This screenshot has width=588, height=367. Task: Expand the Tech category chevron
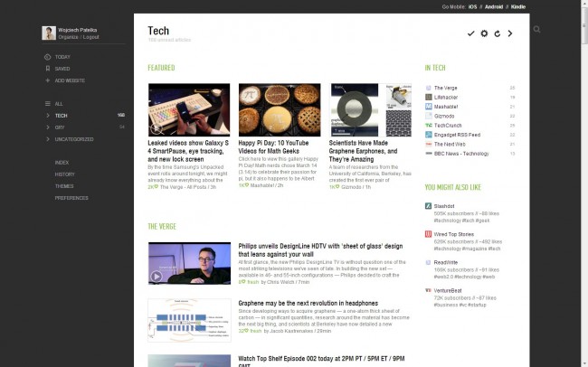[48, 116]
